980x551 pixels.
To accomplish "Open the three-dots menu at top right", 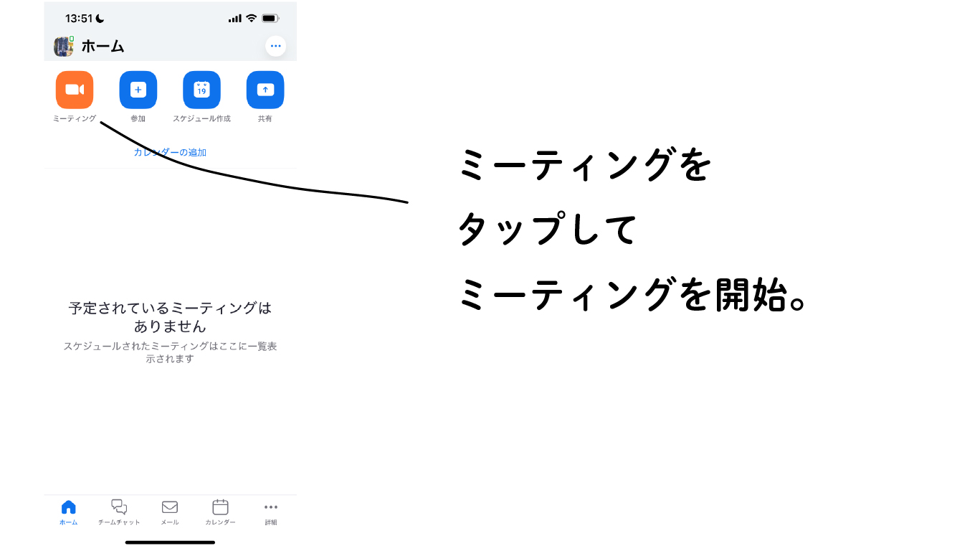I will pyautogui.click(x=275, y=46).
